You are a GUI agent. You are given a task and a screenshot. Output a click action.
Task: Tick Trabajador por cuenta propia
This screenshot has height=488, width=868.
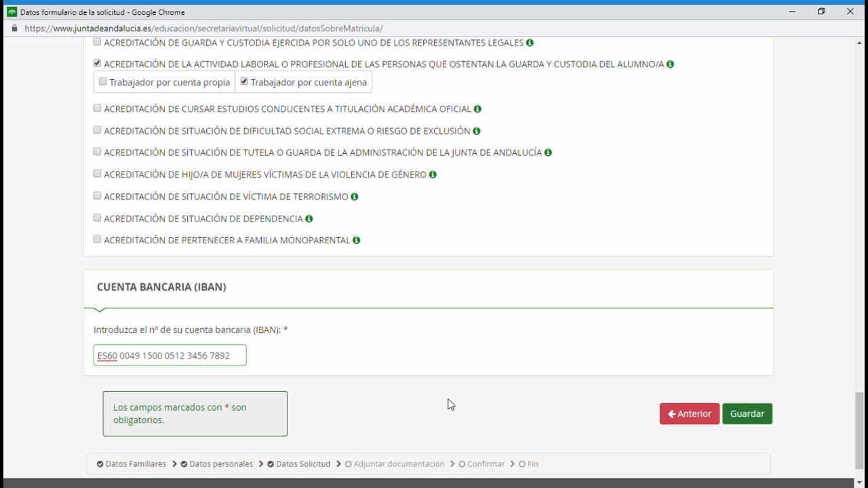[102, 82]
